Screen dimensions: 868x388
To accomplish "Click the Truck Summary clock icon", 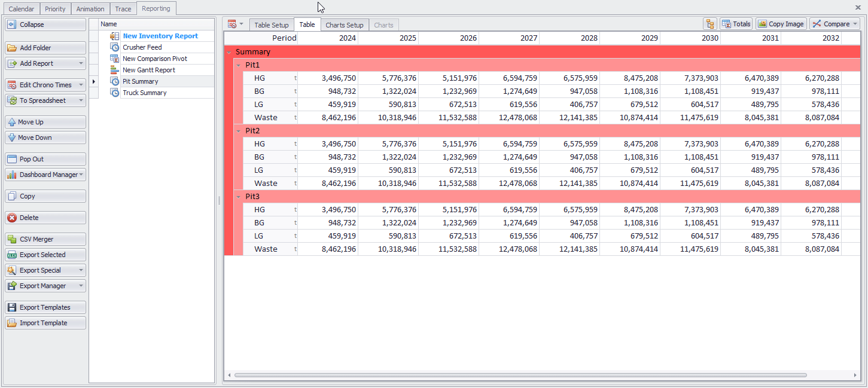I will coord(115,93).
